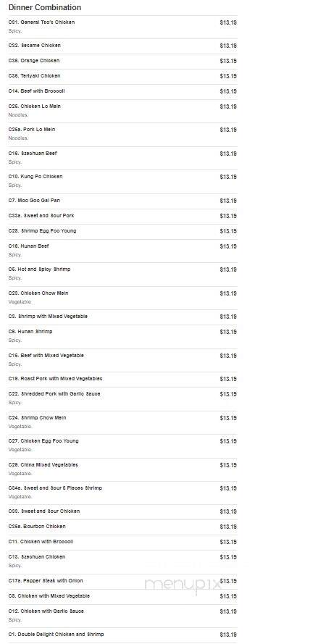Screen dimensions: 313x644
Task: Select C14. Beef with Broccoli
Action: tap(123, 91)
